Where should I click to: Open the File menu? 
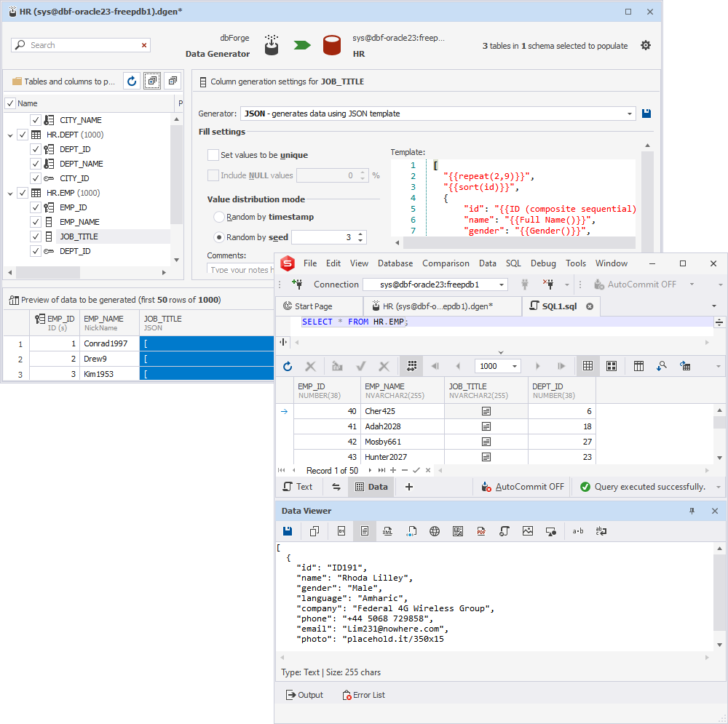[310, 263]
